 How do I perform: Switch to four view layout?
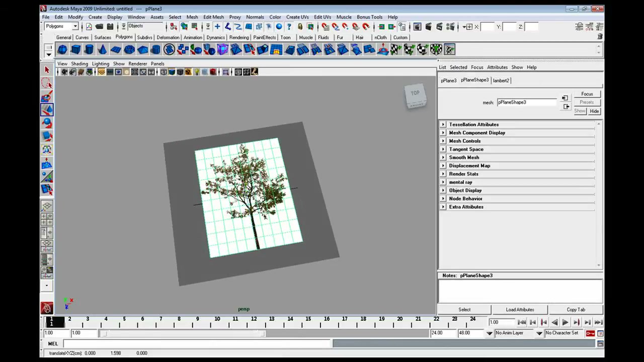47,219
